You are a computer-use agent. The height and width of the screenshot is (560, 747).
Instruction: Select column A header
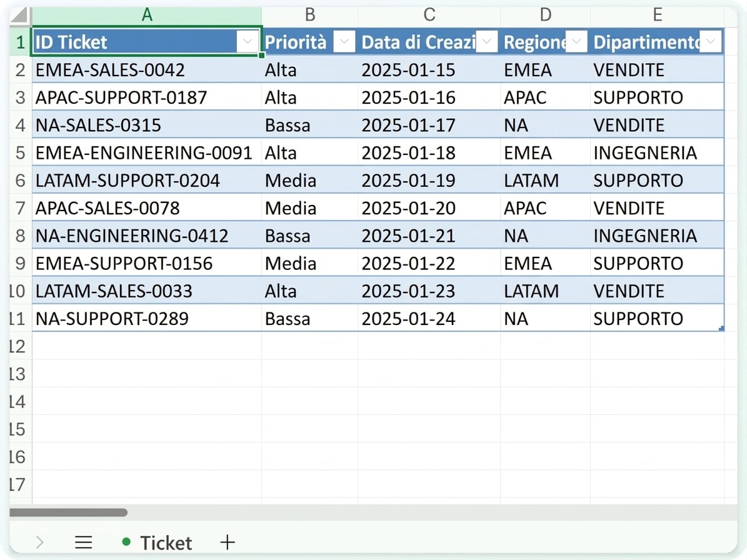(x=147, y=15)
